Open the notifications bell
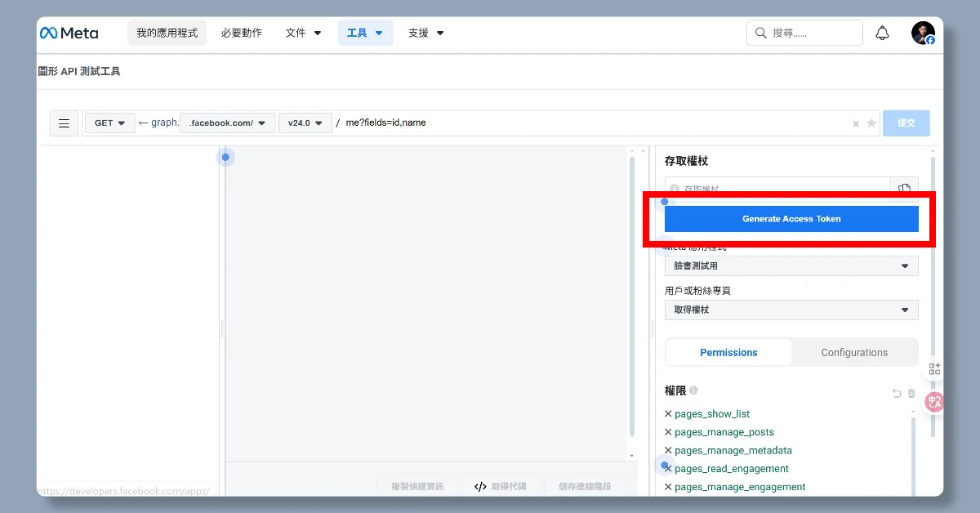The image size is (980, 513). [882, 33]
